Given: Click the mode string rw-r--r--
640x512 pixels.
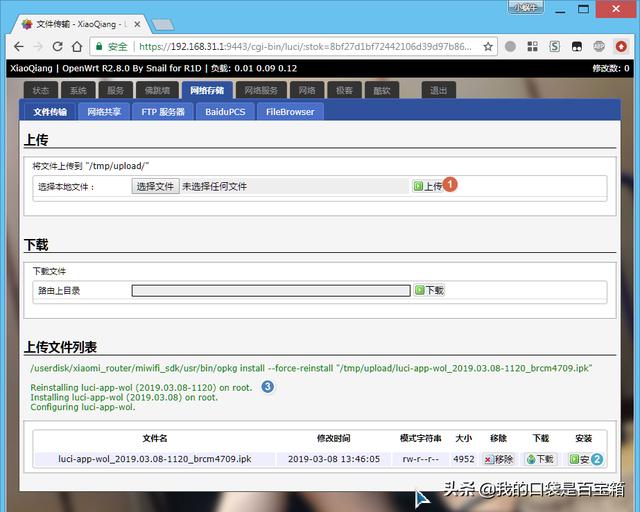Looking at the screenshot, I should [x=420, y=459].
